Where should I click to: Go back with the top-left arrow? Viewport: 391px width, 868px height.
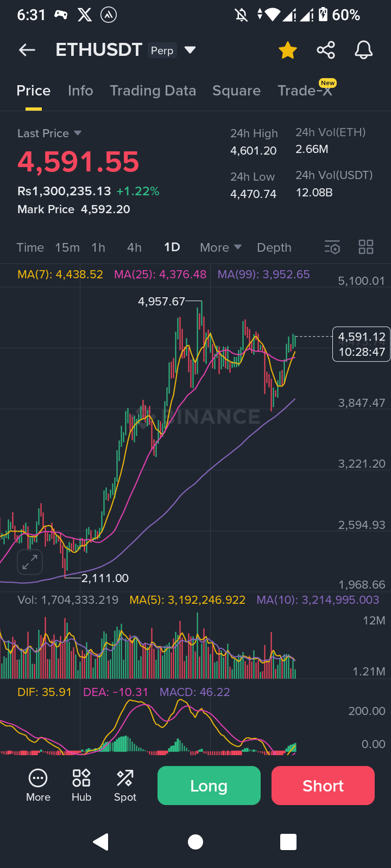point(27,50)
